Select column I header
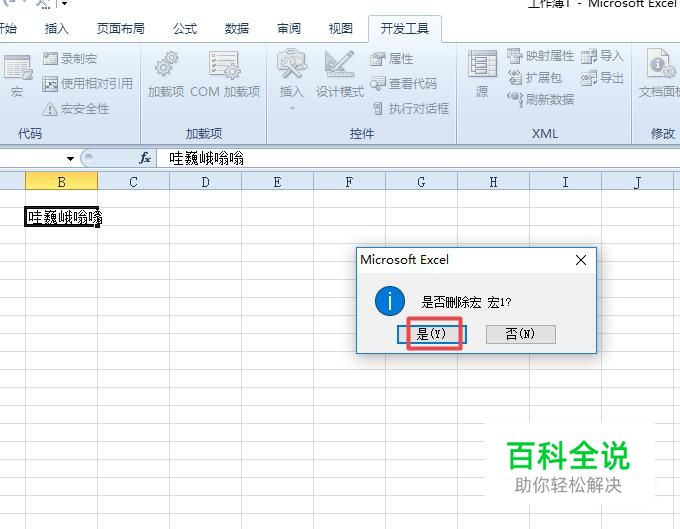The width and height of the screenshot is (680, 529). pyautogui.click(x=566, y=182)
